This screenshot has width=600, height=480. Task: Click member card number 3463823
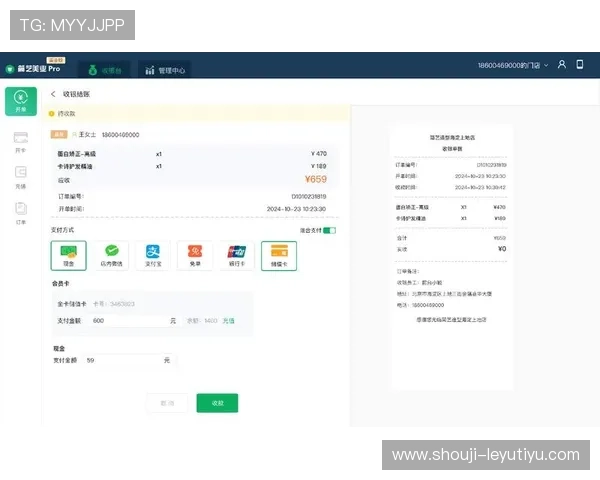point(122,304)
